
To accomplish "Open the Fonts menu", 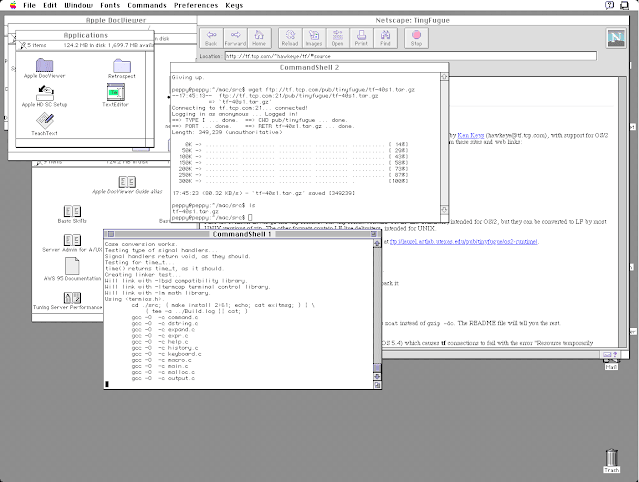I will (x=110, y=5).
